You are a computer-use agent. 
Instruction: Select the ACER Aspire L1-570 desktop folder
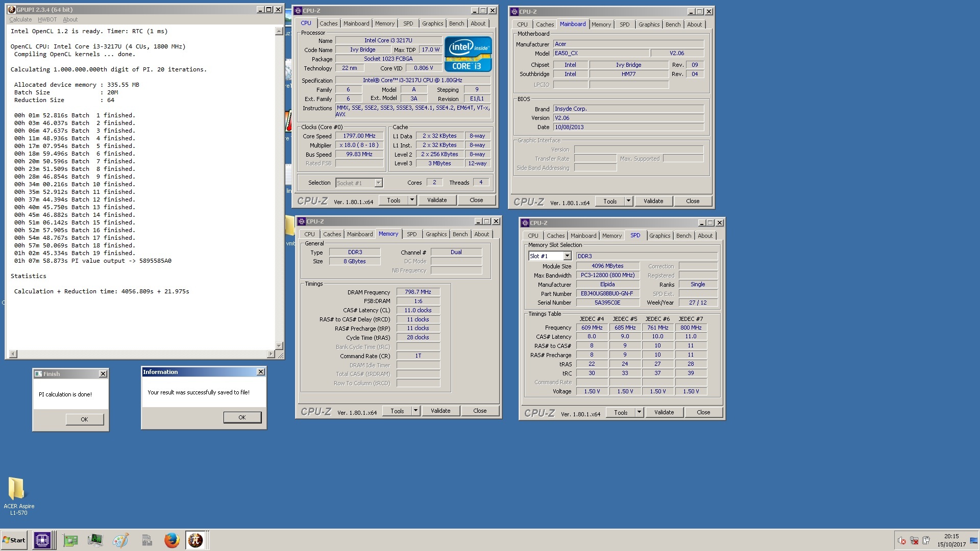coord(19,496)
